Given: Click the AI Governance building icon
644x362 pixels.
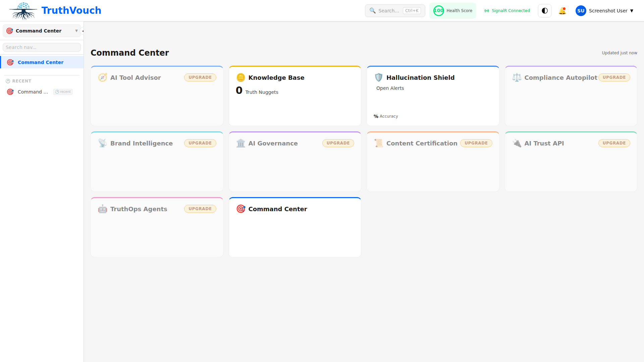Looking at the screenshot, I should tap(241, 143).
